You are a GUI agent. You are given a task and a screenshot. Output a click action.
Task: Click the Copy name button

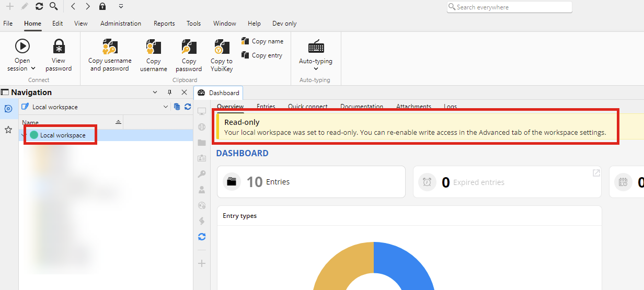[x=262, y=41]
